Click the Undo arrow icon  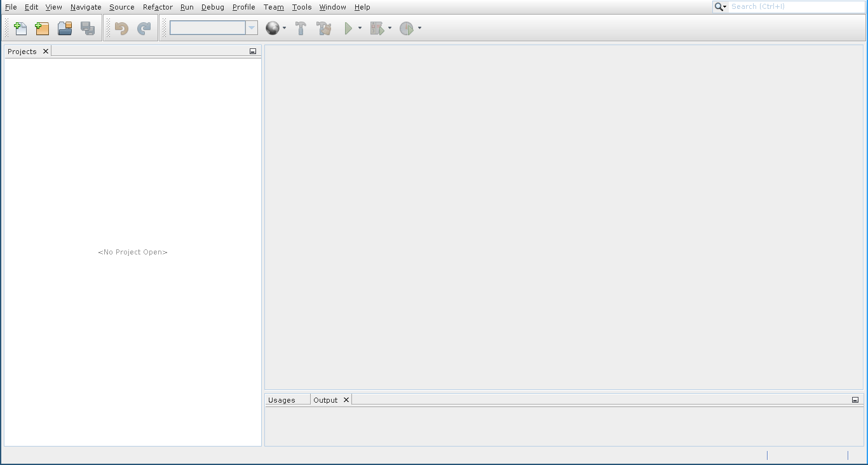pyautogui.click(x=121, y=29)
